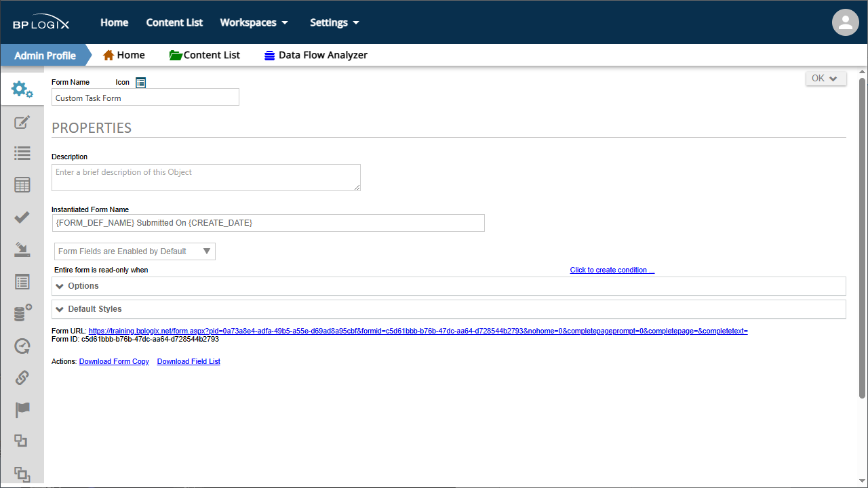The height and width of the screenshot is (488, 868).
Task: Open the fill/paint tray icon in sidebar
Action: pyautogui.click(x=22, y=249)
